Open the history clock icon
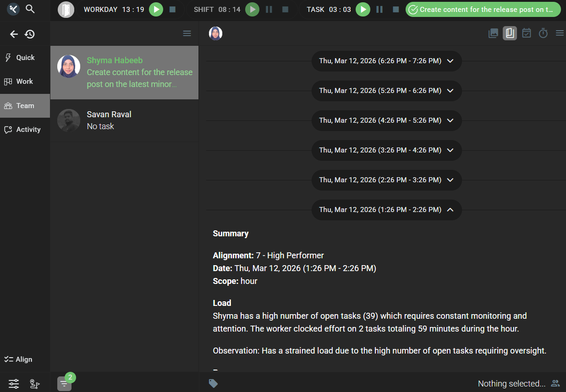Viewport: 566px width, 392px height. (x=30, y=34)
